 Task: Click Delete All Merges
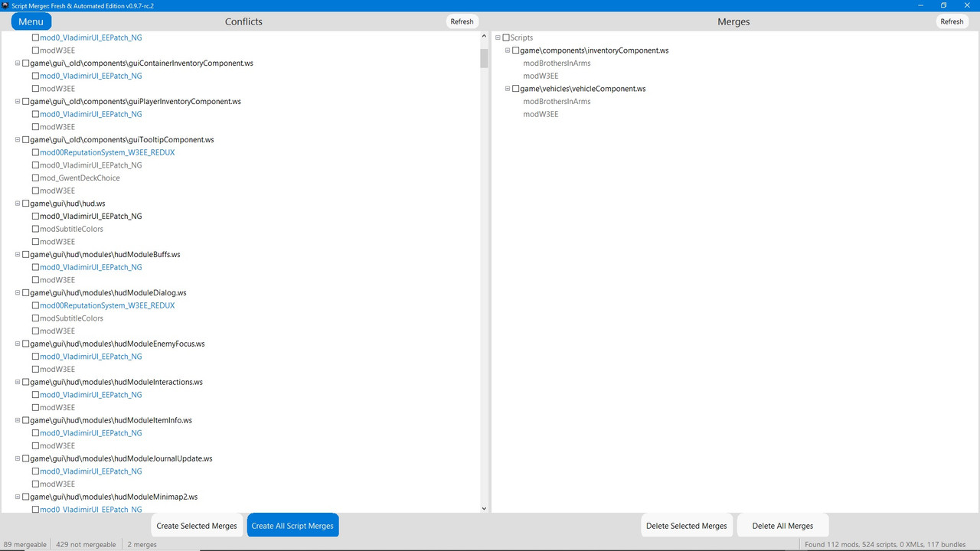point(782,526)
